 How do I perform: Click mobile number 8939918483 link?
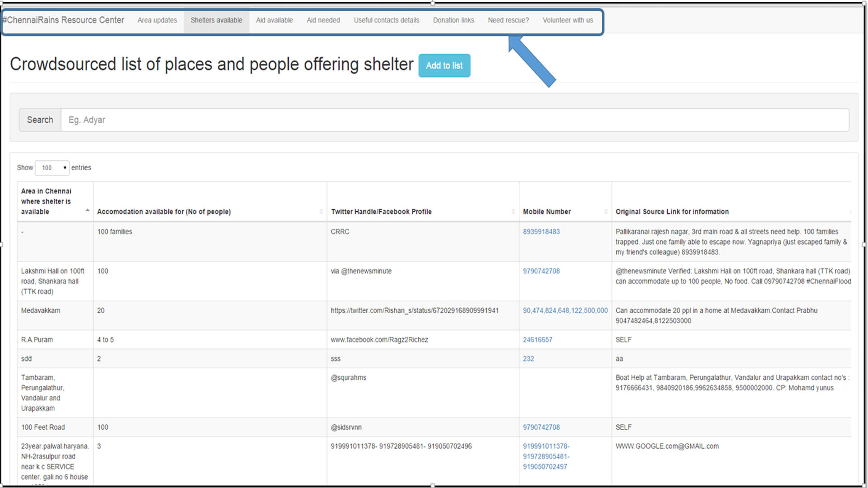pyautogui.click(x=541, y=232)
